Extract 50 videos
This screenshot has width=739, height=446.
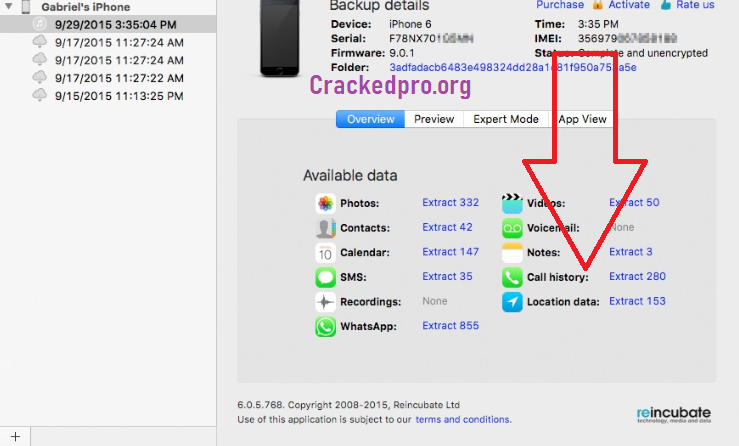(x=634, y=202)
